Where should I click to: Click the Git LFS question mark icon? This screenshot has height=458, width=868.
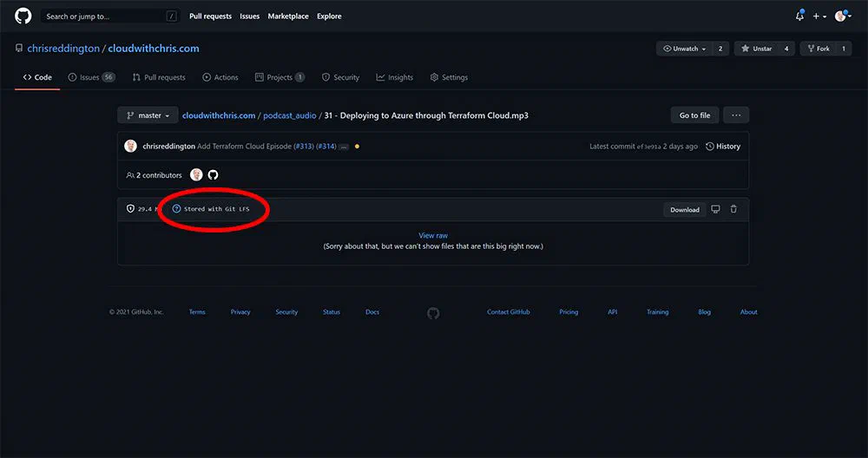(x=176, y=209)
